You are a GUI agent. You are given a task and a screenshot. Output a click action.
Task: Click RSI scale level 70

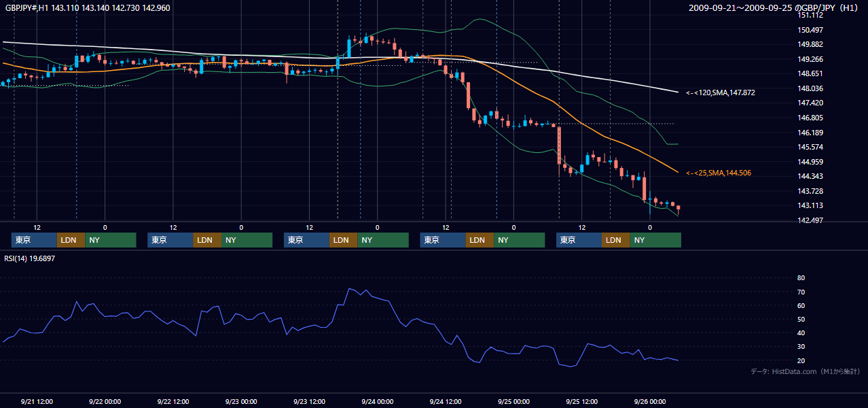pos(801,292)
